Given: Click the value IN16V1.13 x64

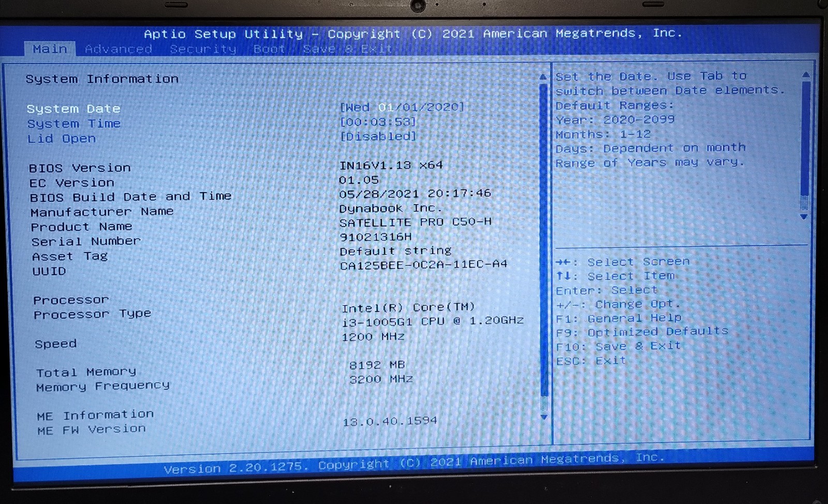Looking at the screenshot, I should tap(391, 166).
